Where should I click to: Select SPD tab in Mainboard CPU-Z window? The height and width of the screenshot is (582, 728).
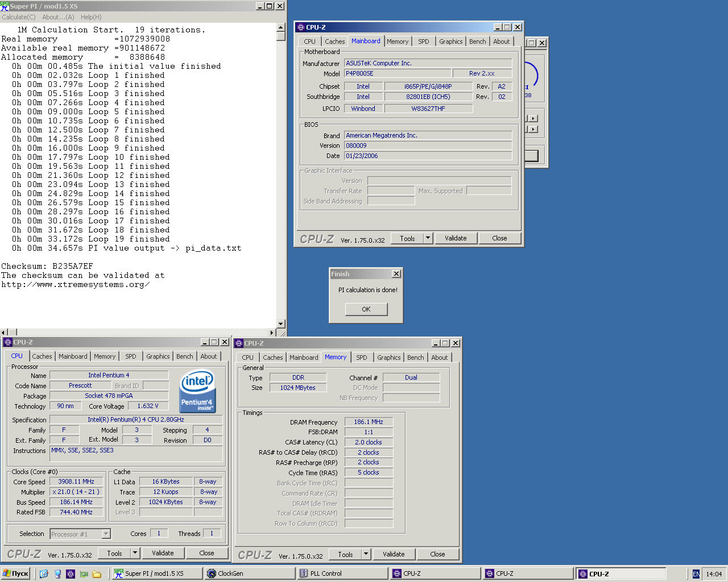pos(424,41)
